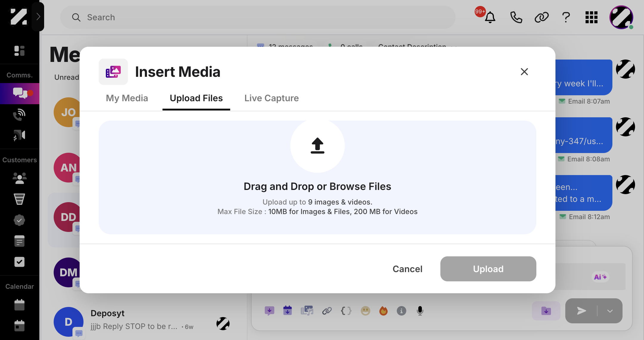Open the tasks checkbox icon in sidebar
This screenshot has width=644, height=340.
pyautogui.click(x=19, y=262)
